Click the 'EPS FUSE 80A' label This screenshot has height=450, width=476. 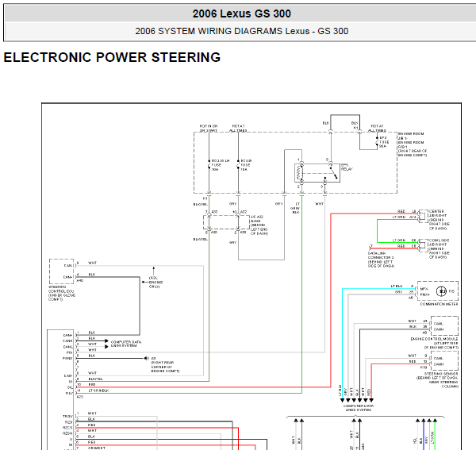pos(384,142)
